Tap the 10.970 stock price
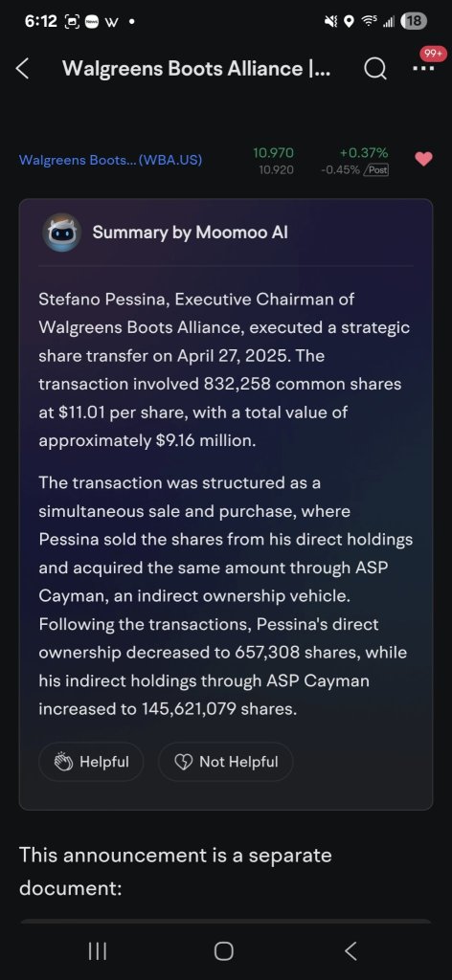This screenshot has width=452, height=980. click(273, 153)
